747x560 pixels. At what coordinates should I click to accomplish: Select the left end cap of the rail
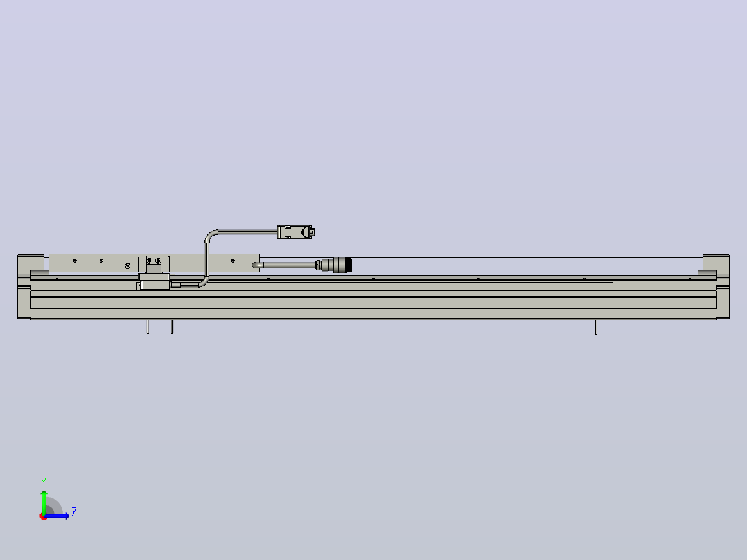(24, 286)
